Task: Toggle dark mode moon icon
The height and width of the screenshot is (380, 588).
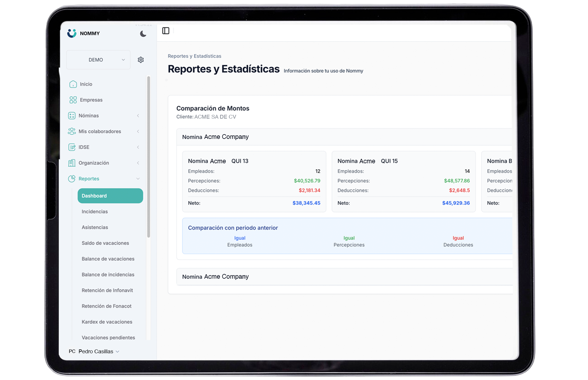Action: 143,34
